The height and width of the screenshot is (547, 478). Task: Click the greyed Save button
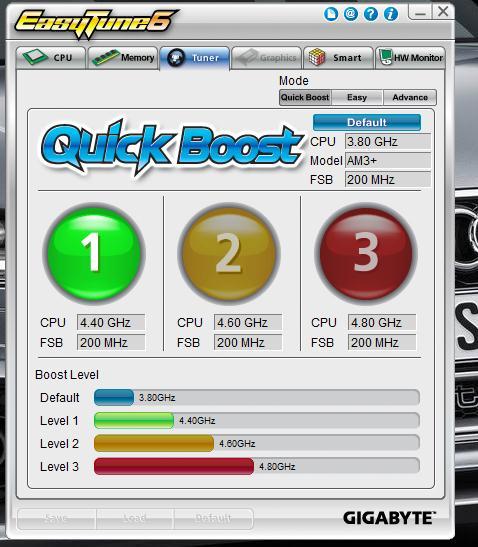(x=57, y=519)
